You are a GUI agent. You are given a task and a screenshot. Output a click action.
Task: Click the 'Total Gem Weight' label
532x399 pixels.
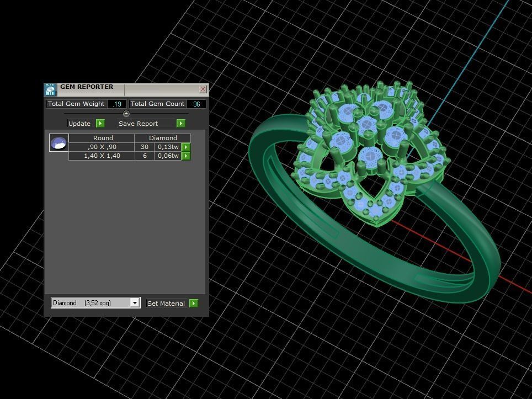76,104
